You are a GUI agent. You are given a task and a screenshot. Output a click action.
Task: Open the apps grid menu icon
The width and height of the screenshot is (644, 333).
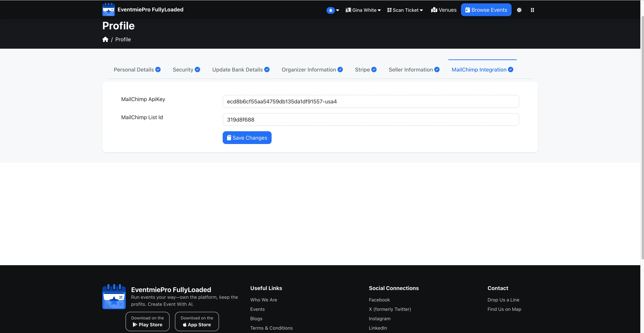coord(533,10)
